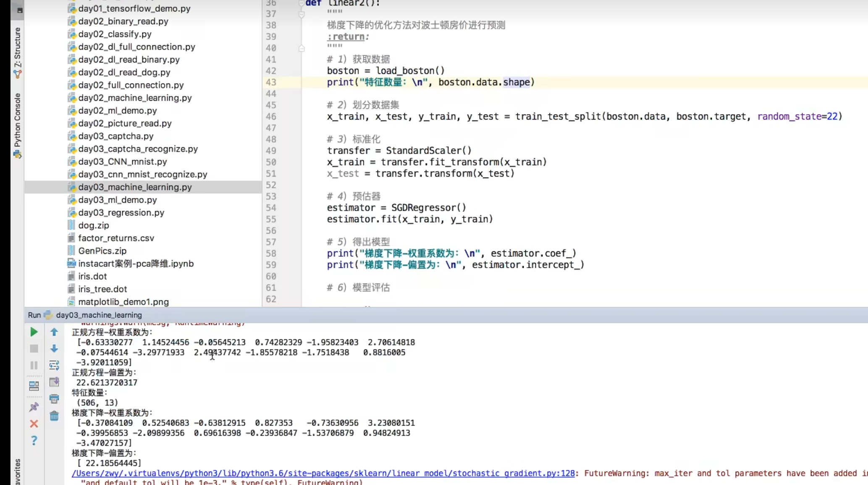Select day03_regression.py in project tree
Viewport: 868px width, 485px height.
[121, 213]
